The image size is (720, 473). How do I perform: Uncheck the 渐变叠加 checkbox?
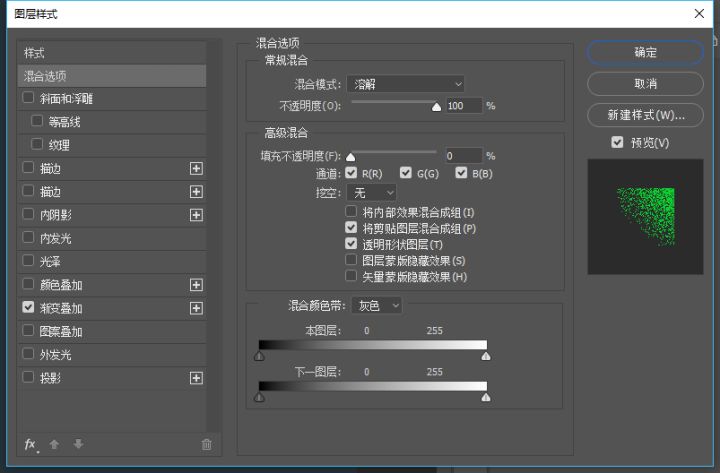pos(28,307)
